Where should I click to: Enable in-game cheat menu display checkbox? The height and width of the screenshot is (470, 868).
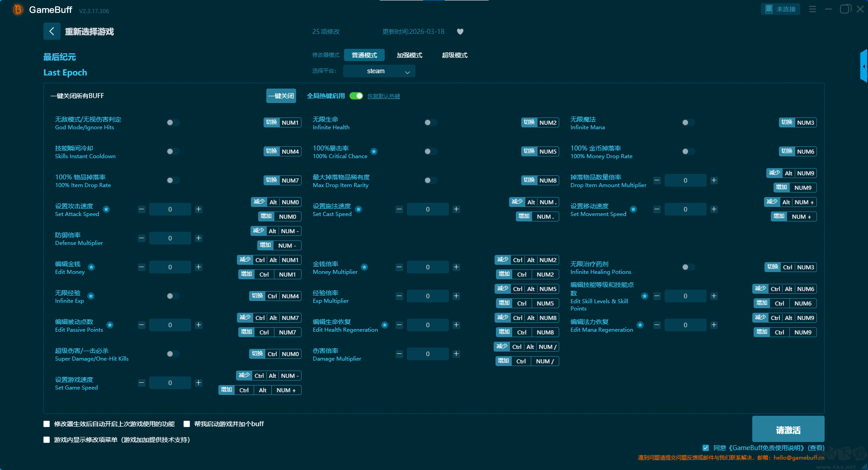point(47,440)
